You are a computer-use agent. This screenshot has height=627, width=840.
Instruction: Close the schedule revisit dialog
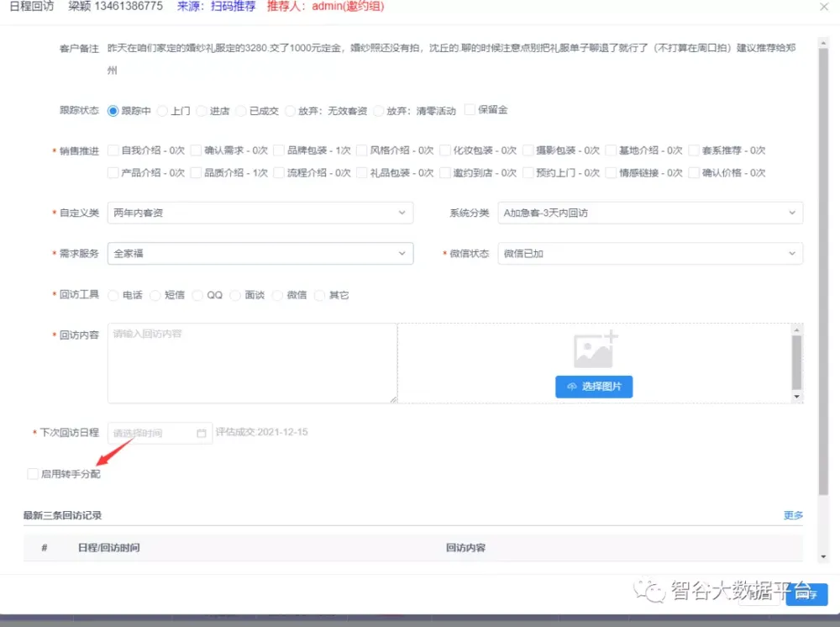coord(824,7)
